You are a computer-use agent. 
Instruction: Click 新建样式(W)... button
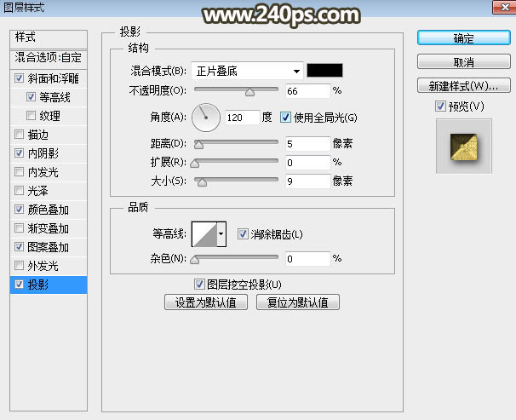pos(464,86)
